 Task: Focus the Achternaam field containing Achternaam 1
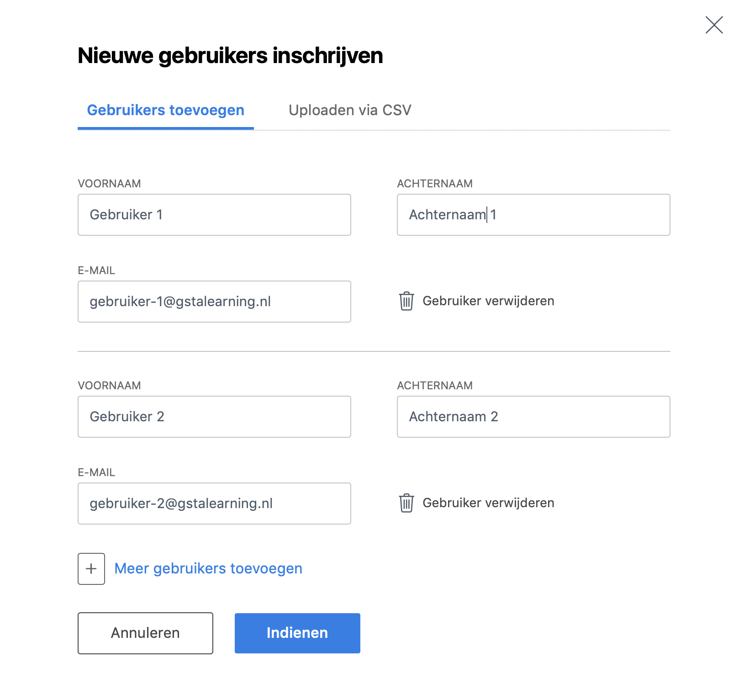(x=533, y=215)
